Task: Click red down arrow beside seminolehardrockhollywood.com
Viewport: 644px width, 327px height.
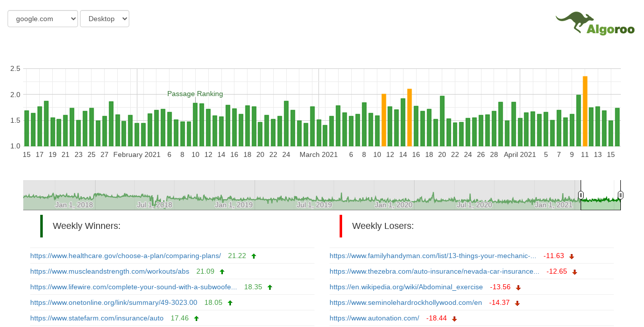Action: click(517, 303)
